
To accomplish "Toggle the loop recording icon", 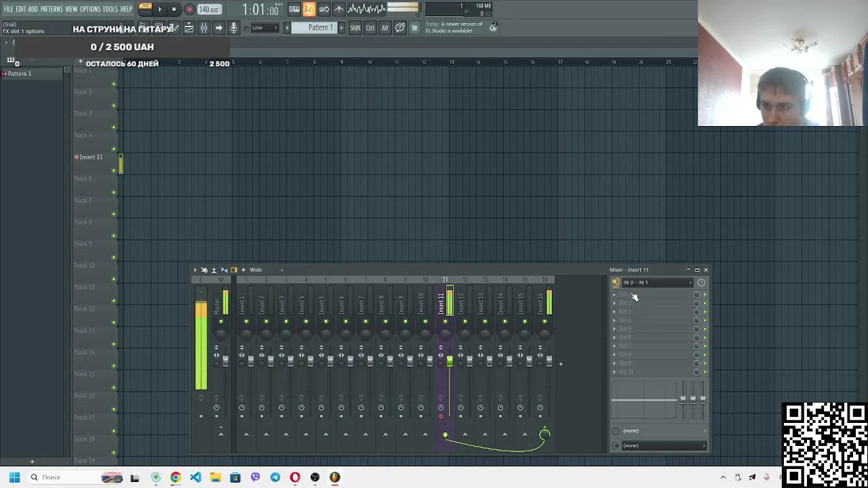I will pos(324,9).
